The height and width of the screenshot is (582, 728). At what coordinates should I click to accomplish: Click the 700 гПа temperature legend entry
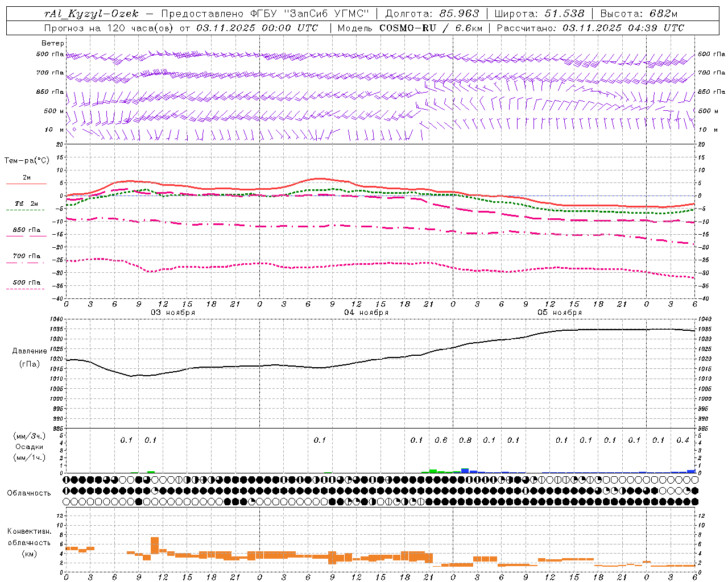coord(27,256)
